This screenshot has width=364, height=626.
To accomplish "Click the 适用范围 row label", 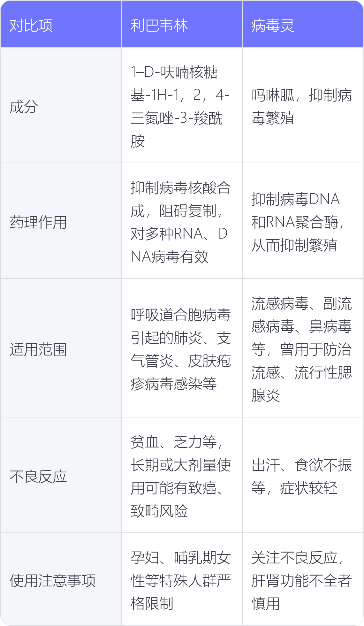I will pos(38,349).
